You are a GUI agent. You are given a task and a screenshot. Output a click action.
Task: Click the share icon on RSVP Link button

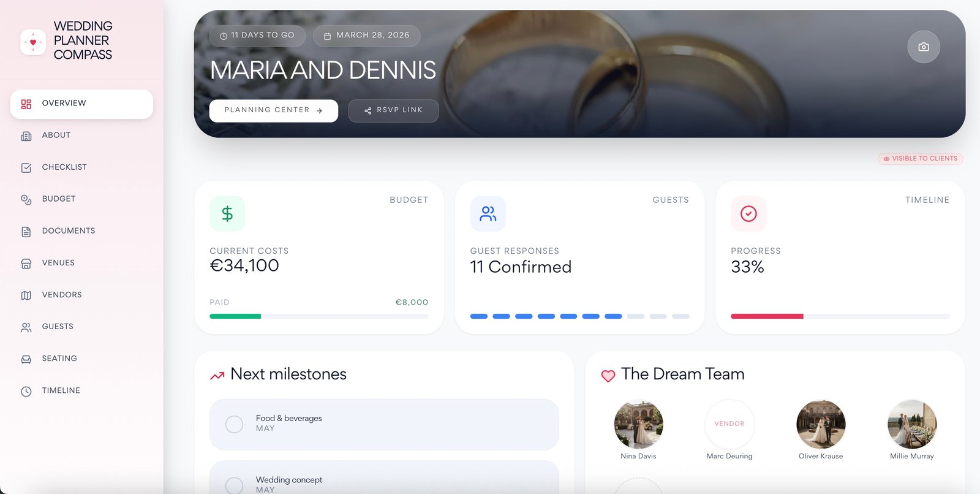click(x=368, y=111)
